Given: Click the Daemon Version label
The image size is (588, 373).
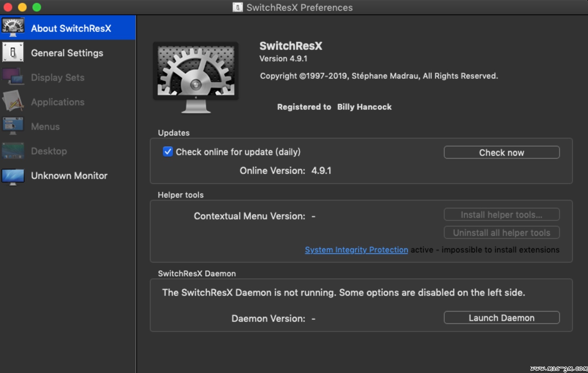Looking at the screenshot, I should 268,318.
